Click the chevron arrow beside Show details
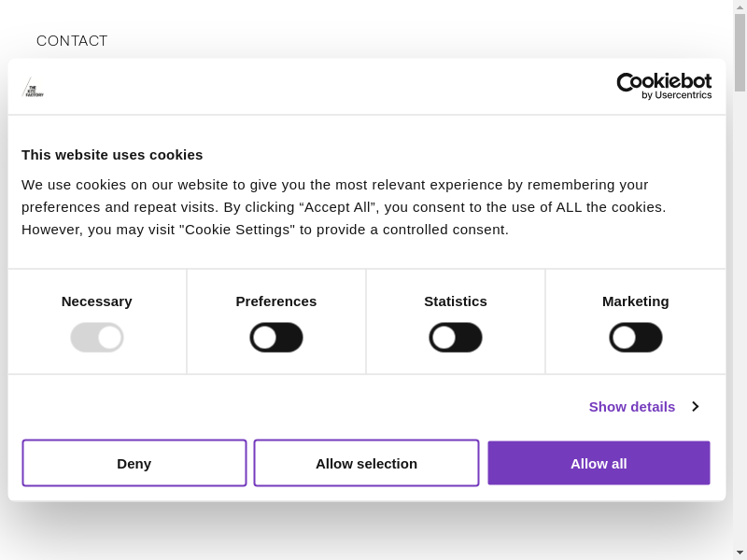 click(x=696, y=407)
